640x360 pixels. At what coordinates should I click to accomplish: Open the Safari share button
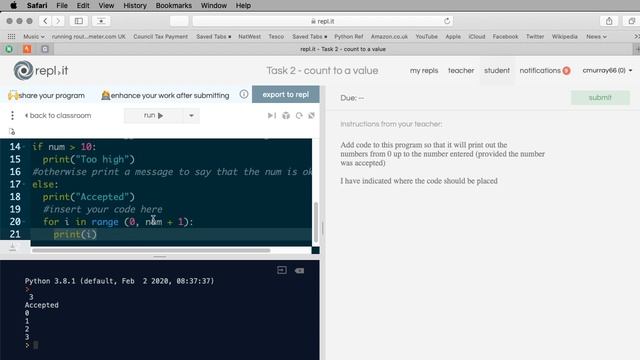(x=609, y=21)
